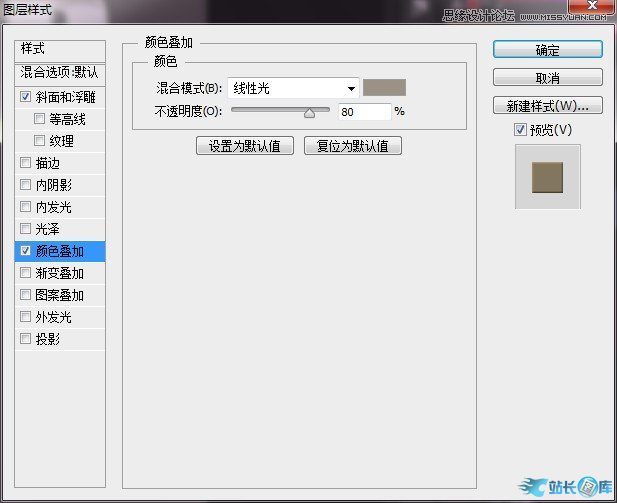This screenshot has height=503, width=617.
Task: Enable the 纹理 checkbox
Action: 39,141
